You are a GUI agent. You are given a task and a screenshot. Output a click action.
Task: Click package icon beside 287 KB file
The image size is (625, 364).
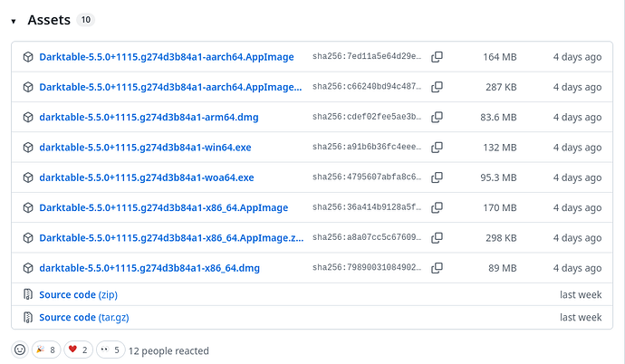tap(28, 87)
